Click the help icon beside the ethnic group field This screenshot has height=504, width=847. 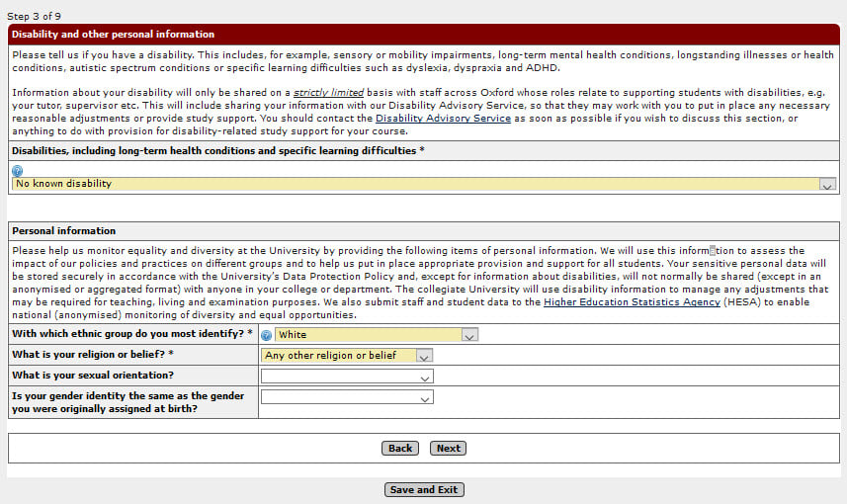pyautogui.click(x=266, y=335)
